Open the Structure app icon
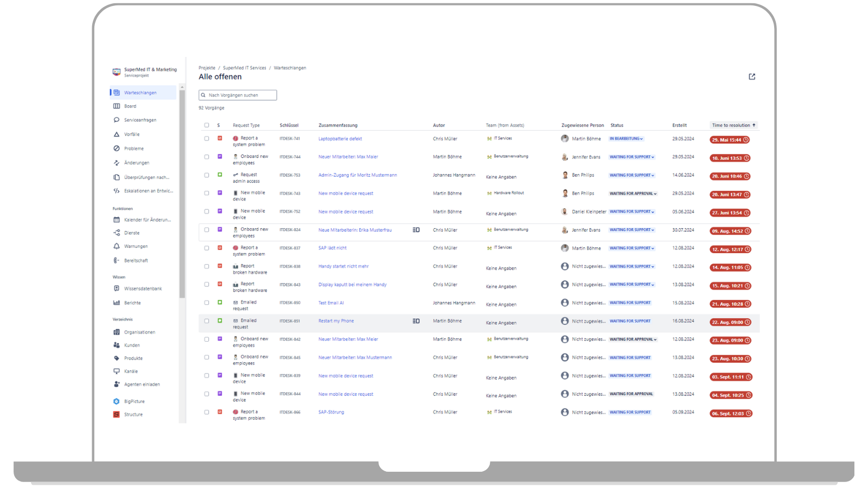868x488 pixels. click(116, 414)
